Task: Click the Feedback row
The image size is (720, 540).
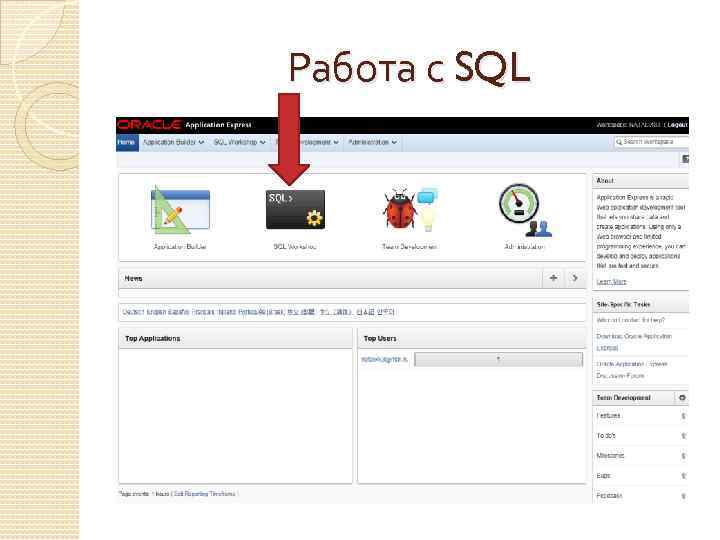Action: click(641, 495)
